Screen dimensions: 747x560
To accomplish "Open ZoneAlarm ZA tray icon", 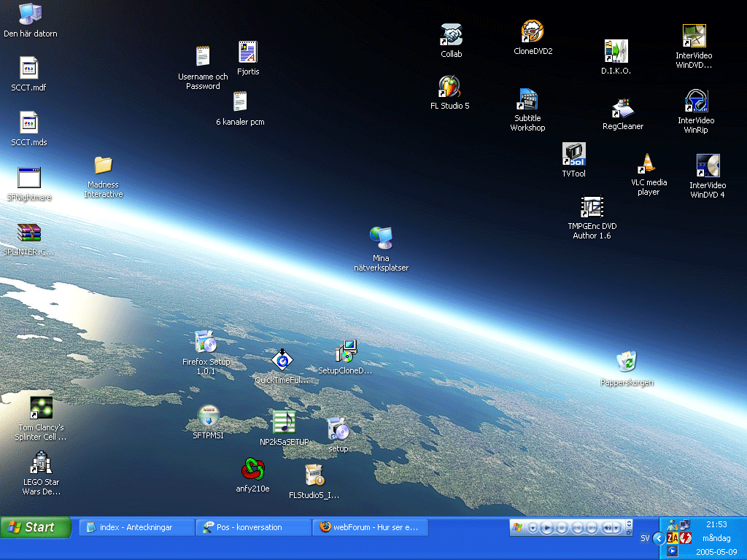I will tap(673, 538).
